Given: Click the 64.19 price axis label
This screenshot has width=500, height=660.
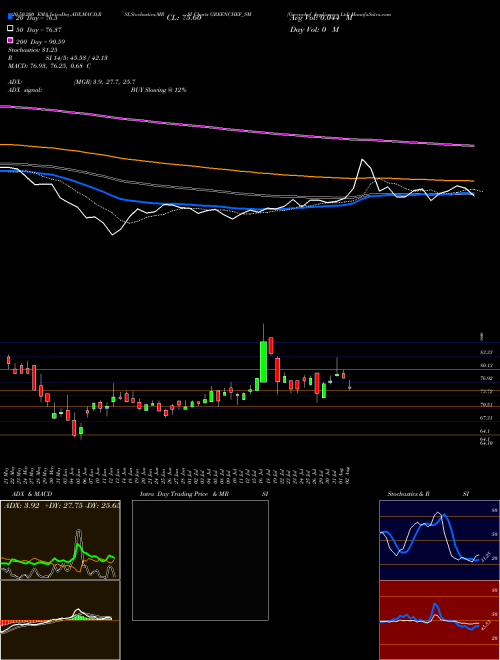Looking at the screenshot, I should point(487,443).
